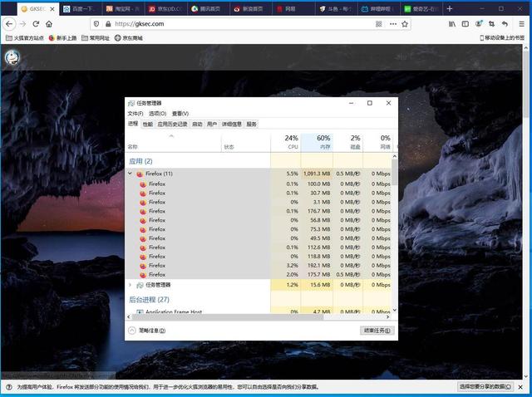Screen dimensions: 532x397
Task: Click the screenshot crop toolbar icon
Action: [x=491, y=24]
